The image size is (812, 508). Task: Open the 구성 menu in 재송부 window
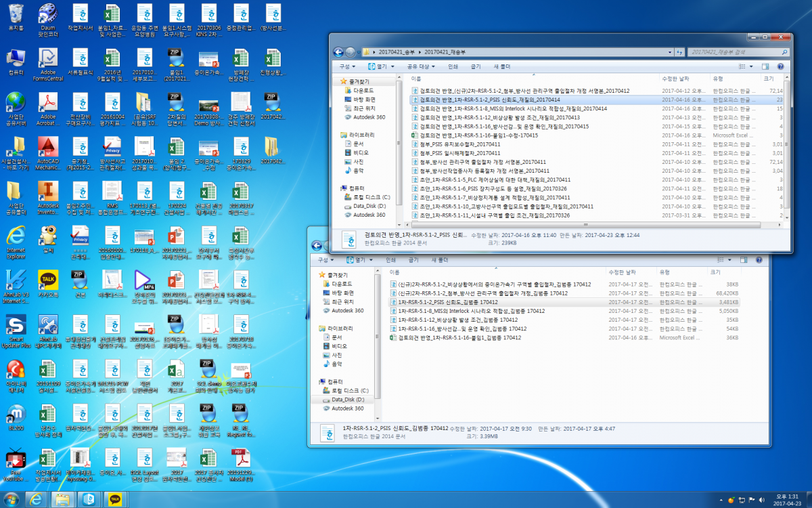[347, 66]
